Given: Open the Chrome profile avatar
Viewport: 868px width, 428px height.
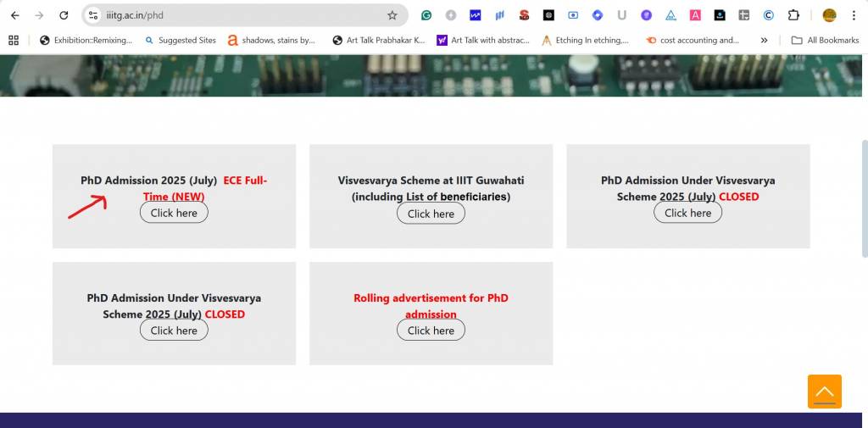Looking at the screenshot, I should [x=829, y=15].
